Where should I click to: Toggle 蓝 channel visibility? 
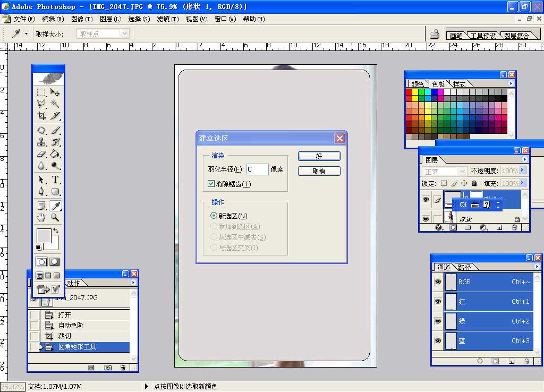(x=438, y=340)
